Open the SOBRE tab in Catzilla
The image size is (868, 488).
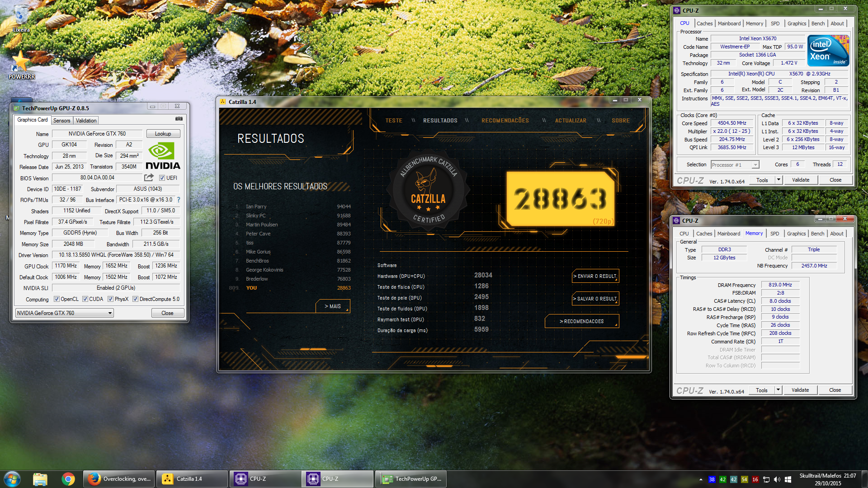(621, 121)
